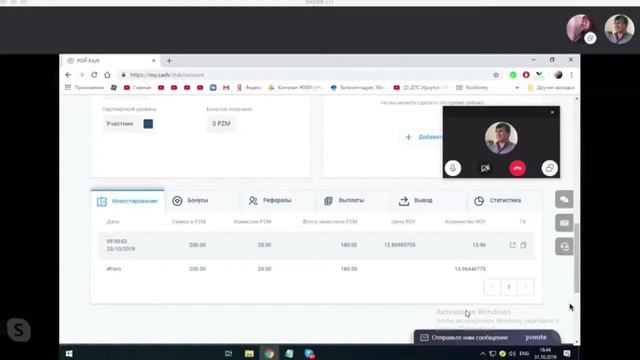Open the Яндекс bookmark
The image size is (640, 360).
click(249, 87)
